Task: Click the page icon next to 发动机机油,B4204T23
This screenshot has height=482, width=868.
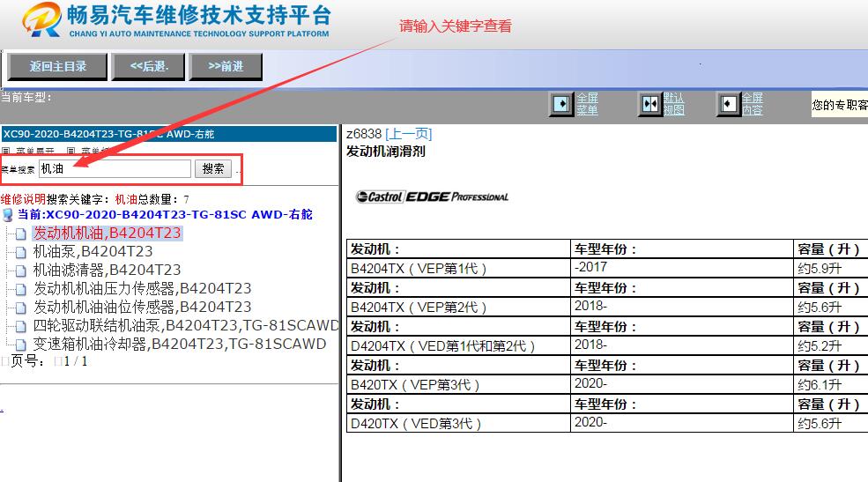Action: tap(20, 234)
